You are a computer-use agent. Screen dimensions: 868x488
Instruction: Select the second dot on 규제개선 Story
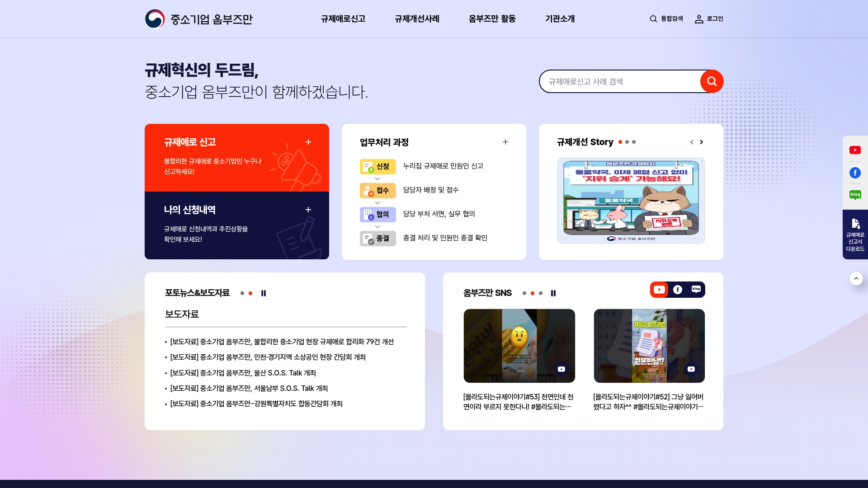pyautogui.click(x=627, y=142)
